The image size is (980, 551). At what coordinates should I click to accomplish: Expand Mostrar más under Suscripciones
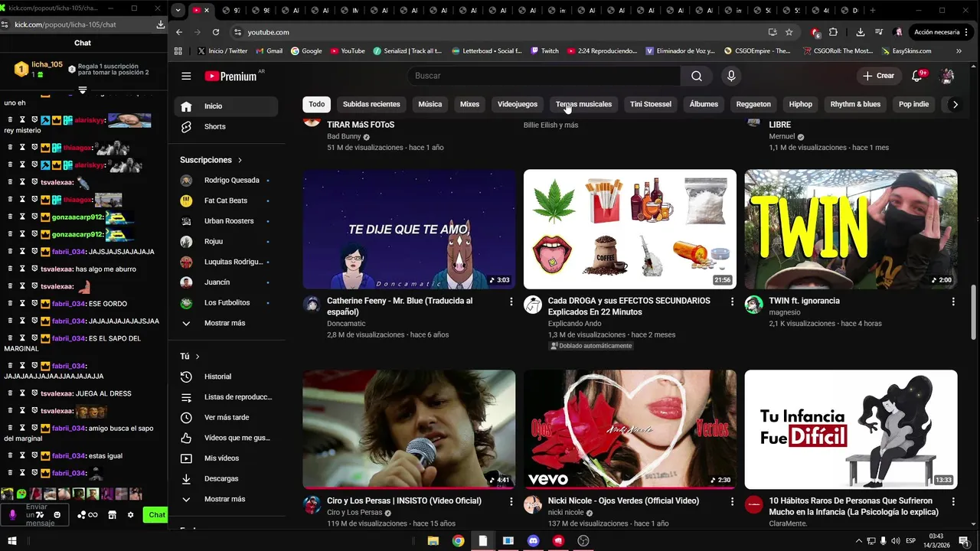(227, 323)
